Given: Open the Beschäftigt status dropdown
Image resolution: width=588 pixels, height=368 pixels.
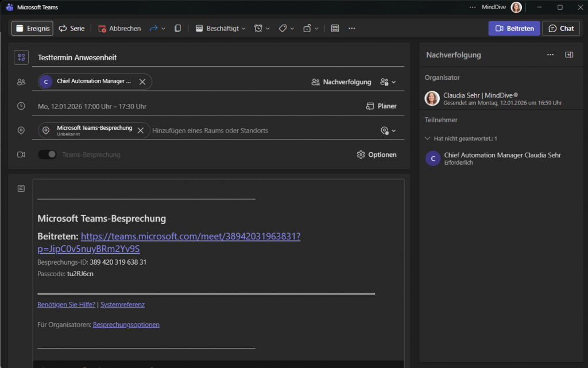Looking at the screenshot, I should point(220,28).
